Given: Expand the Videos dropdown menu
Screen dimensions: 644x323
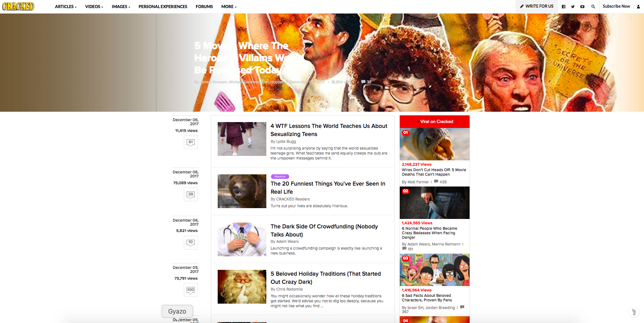Looking at the screenshot, I should [94, 6].
